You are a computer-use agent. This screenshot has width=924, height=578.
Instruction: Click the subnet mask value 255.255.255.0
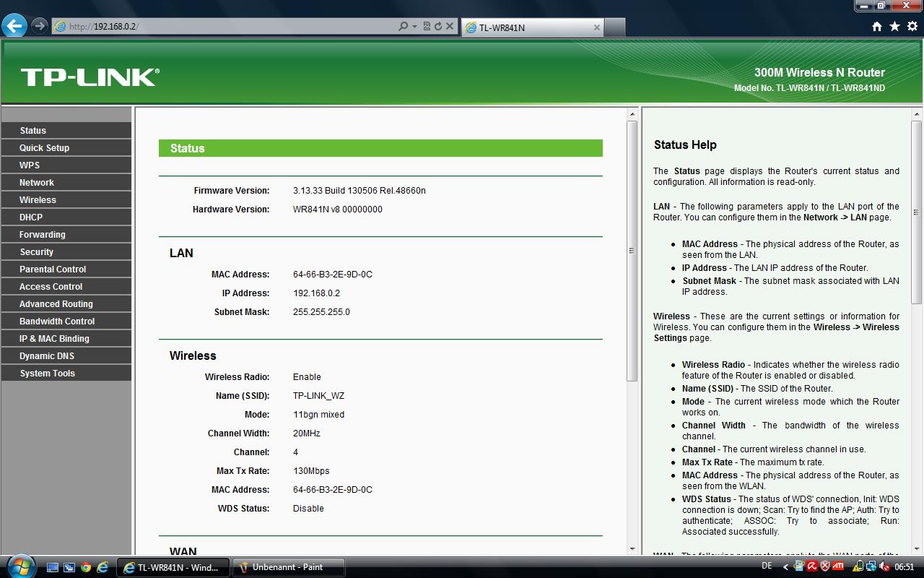[321, 312]
